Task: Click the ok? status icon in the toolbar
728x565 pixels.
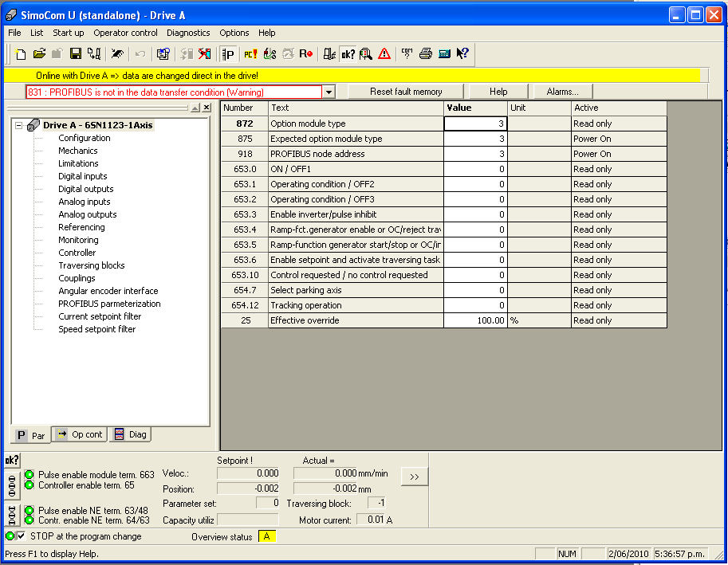Action: [x=348, y=54]
